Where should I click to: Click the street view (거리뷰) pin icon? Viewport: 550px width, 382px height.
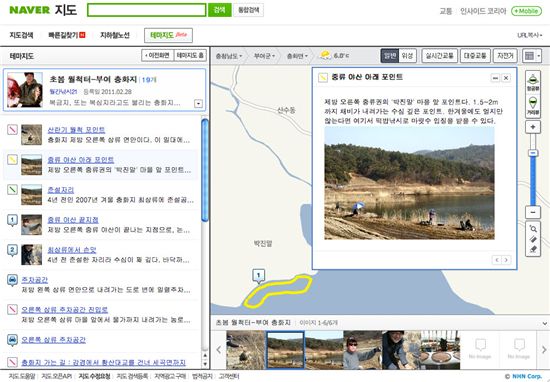(x=532, y=106)
